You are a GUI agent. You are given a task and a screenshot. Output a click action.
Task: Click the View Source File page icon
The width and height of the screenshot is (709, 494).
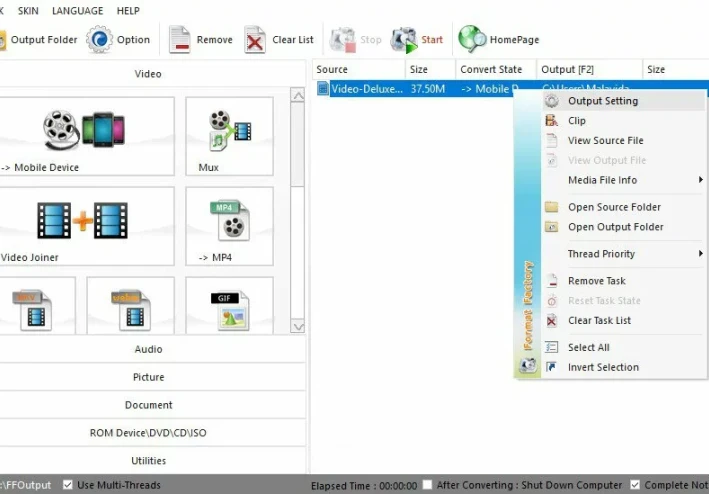[x=552, y=140]
